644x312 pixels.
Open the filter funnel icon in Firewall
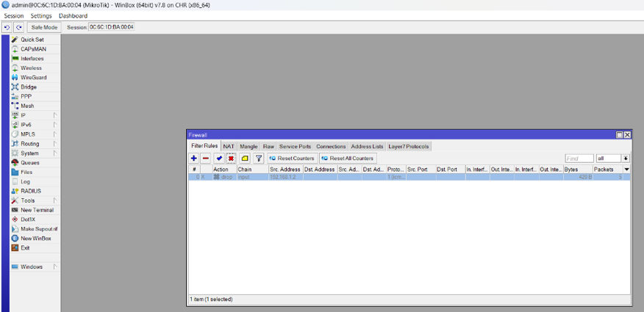(259, 159)
